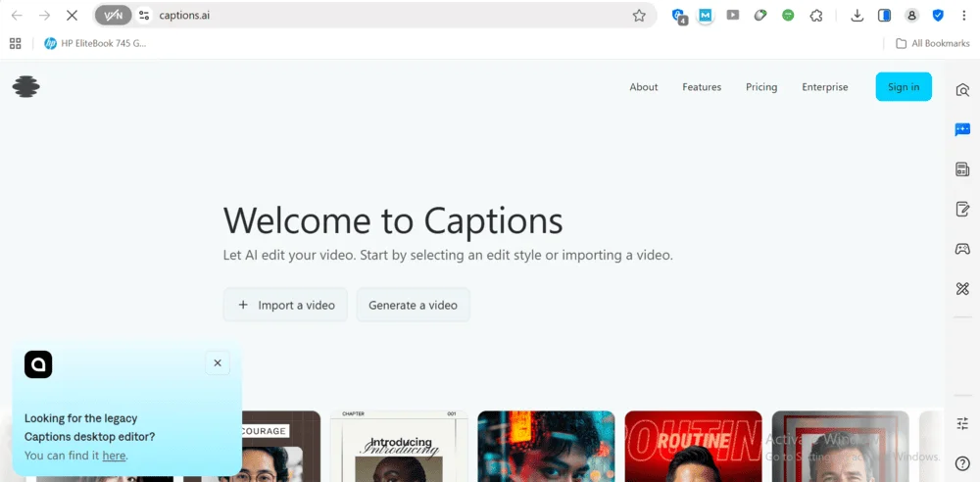
Task: Expand the All Bookmarks folder
Action: pyautogui.click(x=932, y=43)
